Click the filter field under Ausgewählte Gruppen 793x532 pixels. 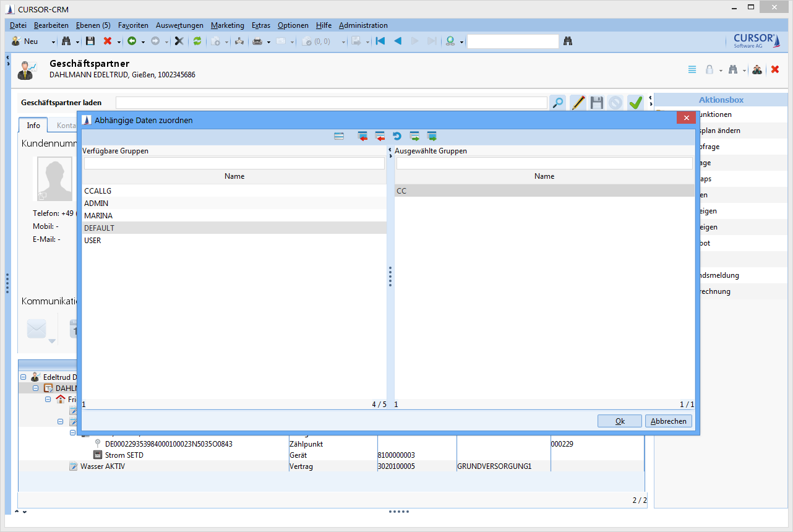coord(544,163)
